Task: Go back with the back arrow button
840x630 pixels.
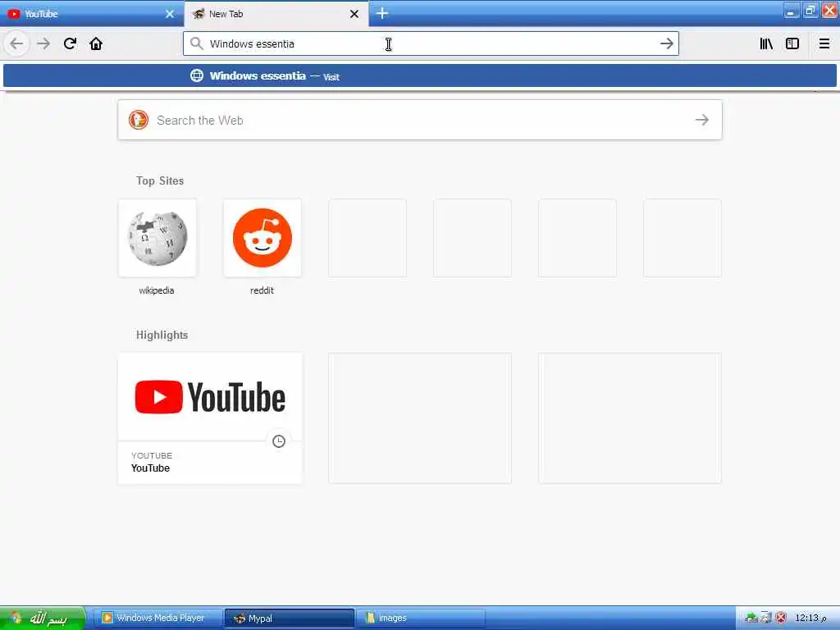Action: 16,44
